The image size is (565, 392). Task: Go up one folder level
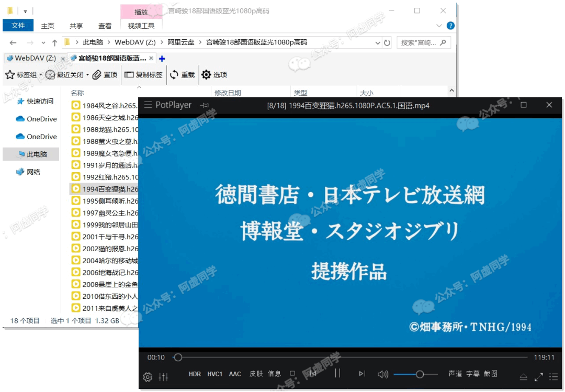pos(55,42)
